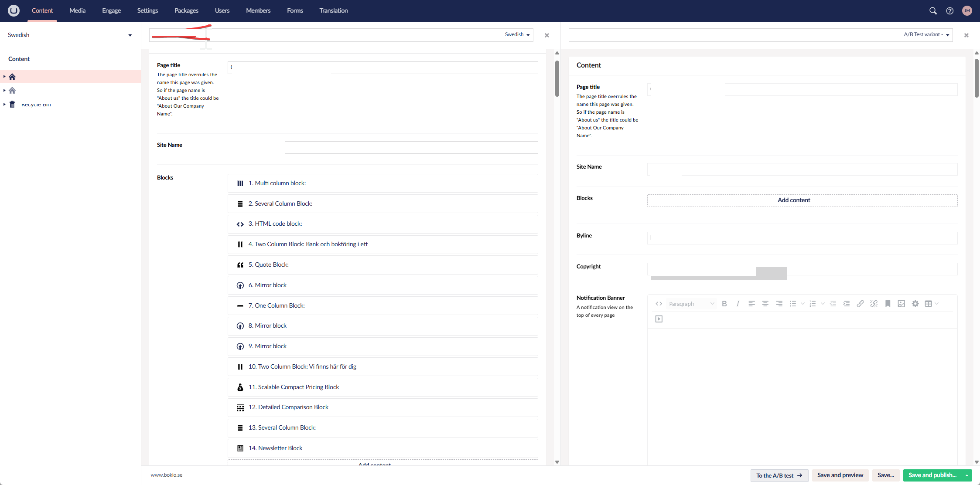980x485 pixels.
Task: Expand the A/B Test variant selector
Action: 926,35
